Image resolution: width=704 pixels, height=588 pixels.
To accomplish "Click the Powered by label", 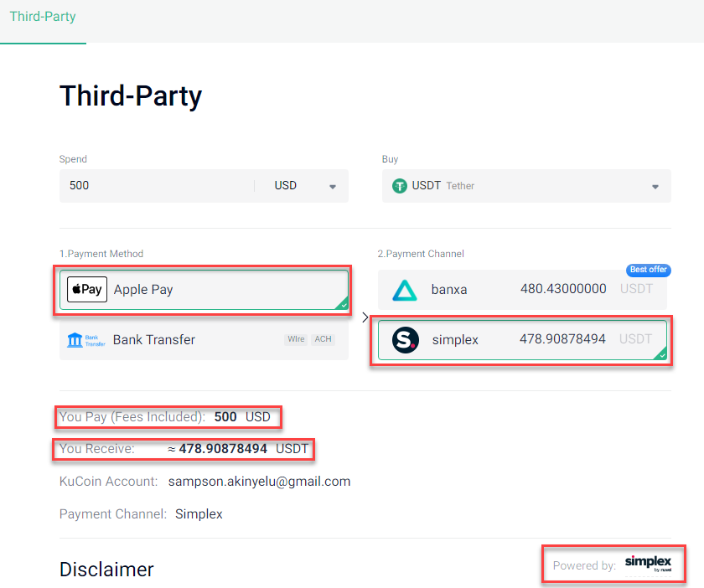I will [x=584, y=565].
